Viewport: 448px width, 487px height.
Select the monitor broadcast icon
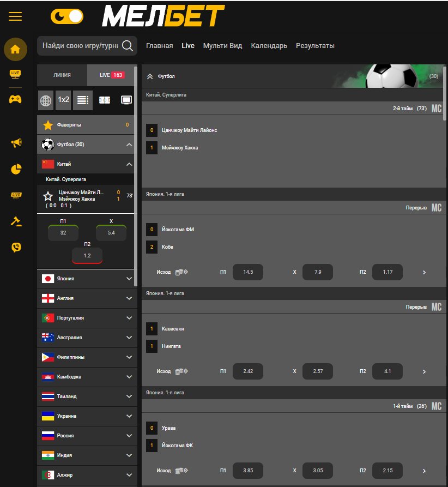tap(126, 100)
